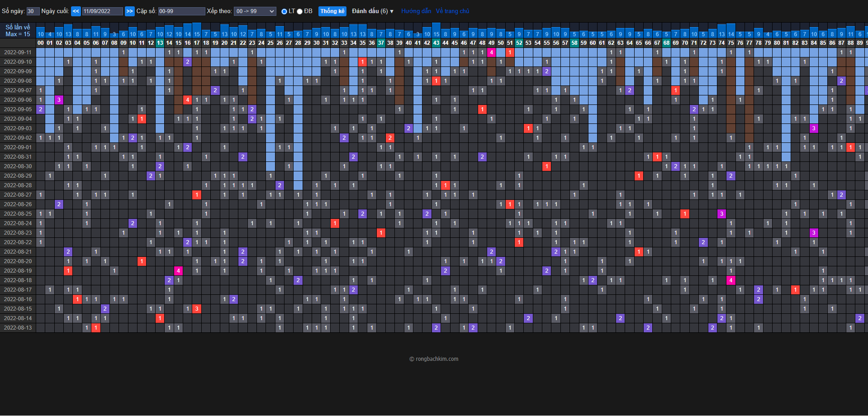Click the Số ngày input field showing 30
Screen dimensions: 868x416
[x=33, y=11]
